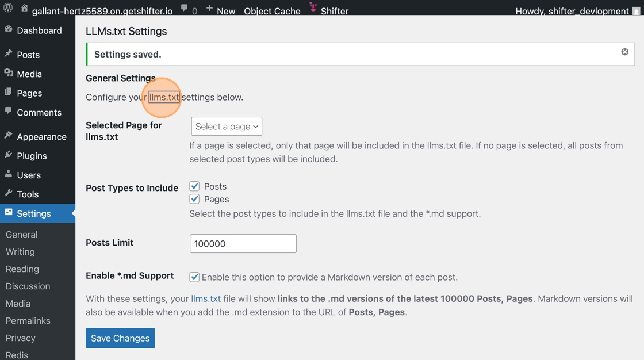Open Media settings submenu item
This screenshot has height=360, width=644.
tap(18, 303)
